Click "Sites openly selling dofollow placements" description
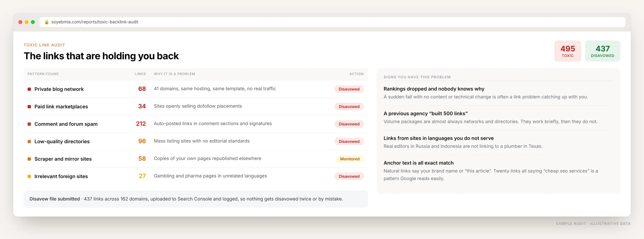Image resolution: width=644 pixels, height=239 pixels. tap(198, 106)
